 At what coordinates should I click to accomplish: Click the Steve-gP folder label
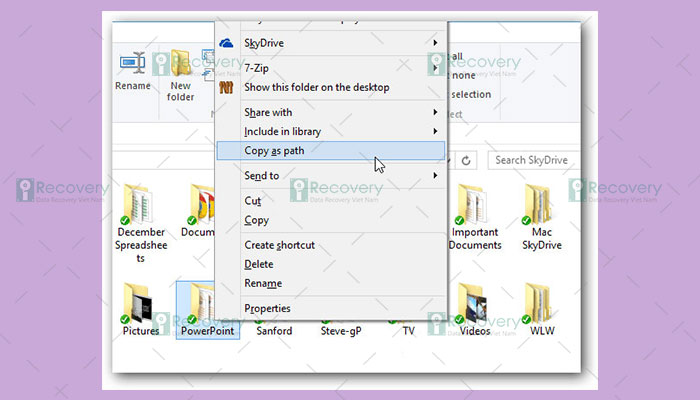pyautogui.click(x=341, y=331)
